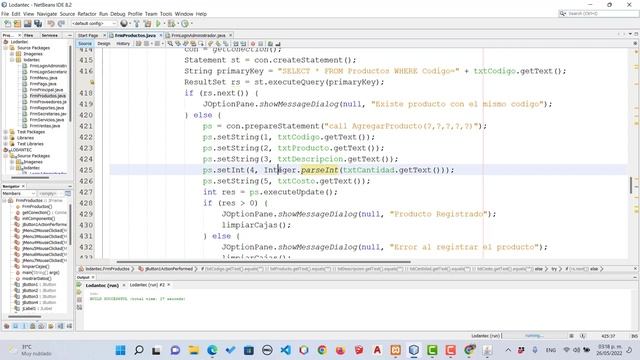The width and height of the screenshot is (640, 360).
Task: Click the Profile Project toolbar icon
Action: (x=185, y=24)
